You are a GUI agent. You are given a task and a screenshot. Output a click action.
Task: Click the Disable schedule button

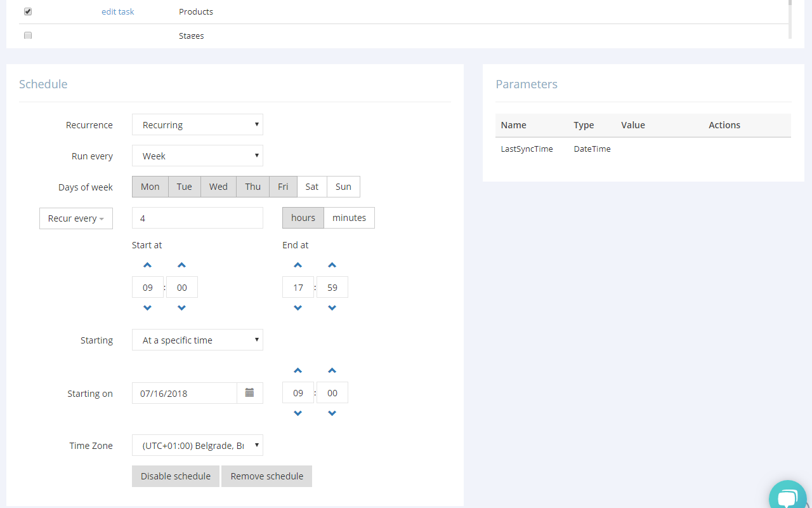pyautogui.click(x=176, y=476)
